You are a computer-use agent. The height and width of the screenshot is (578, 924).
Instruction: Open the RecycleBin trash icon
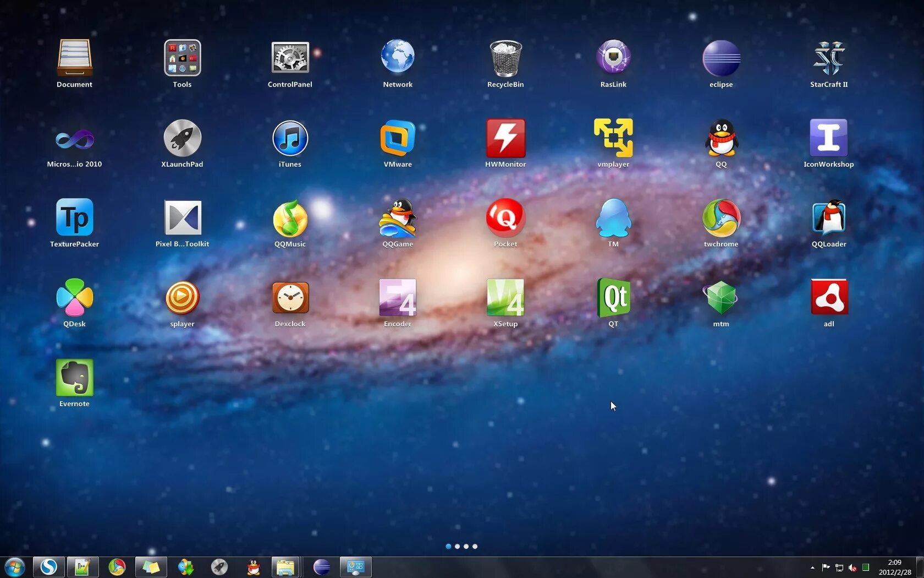pyautogui.click(x=505, y=58)
